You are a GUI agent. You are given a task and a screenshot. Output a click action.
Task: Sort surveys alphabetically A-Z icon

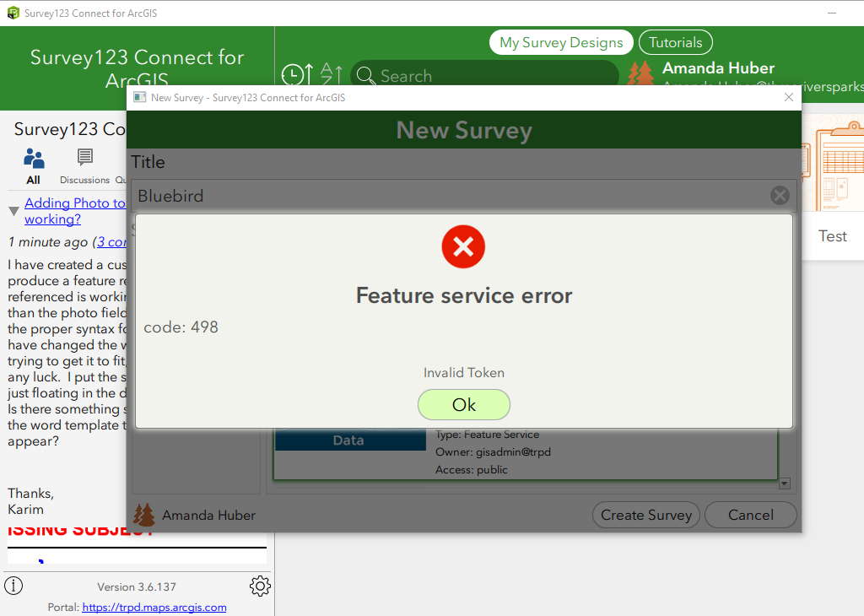[x=331, y=73]
